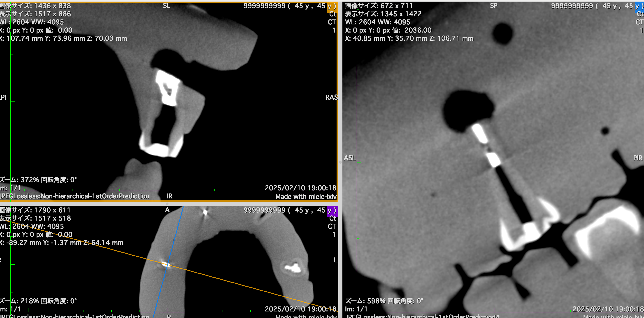The width and height of the screenshot is (644, 318).
Task: Click Im: 1/1 in top-left view
Action: click(x=10, y=188)
